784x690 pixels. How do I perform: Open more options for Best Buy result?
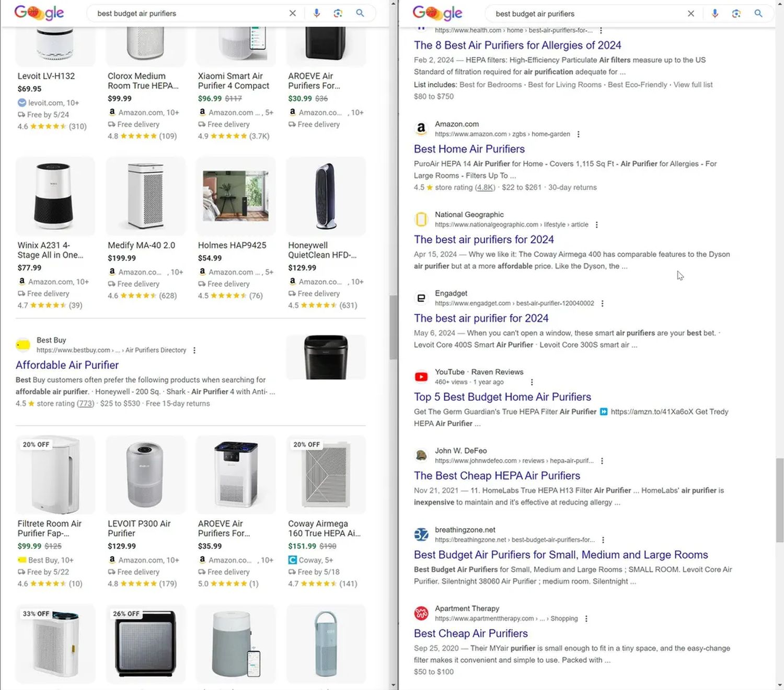pos(194,350)
